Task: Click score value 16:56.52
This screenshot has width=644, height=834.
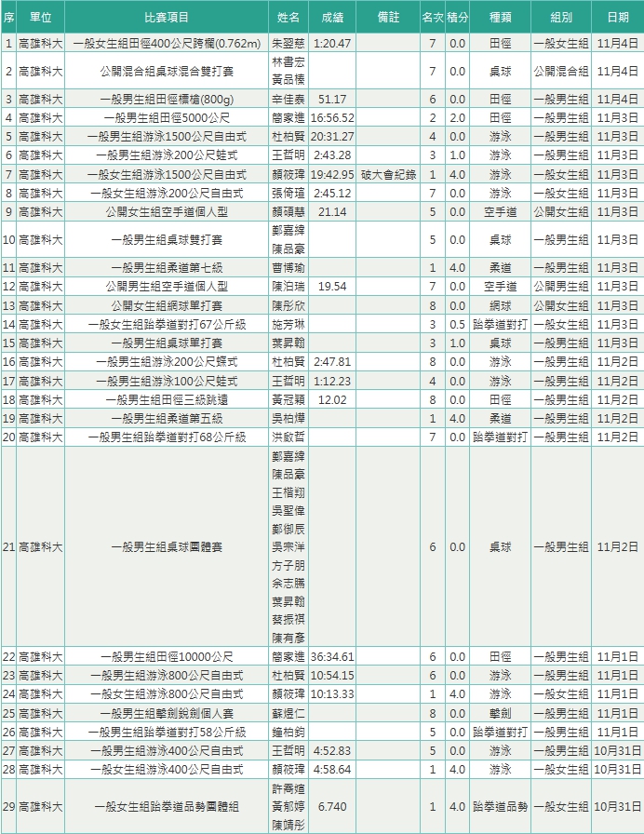Action: click(x=332, y=118)
